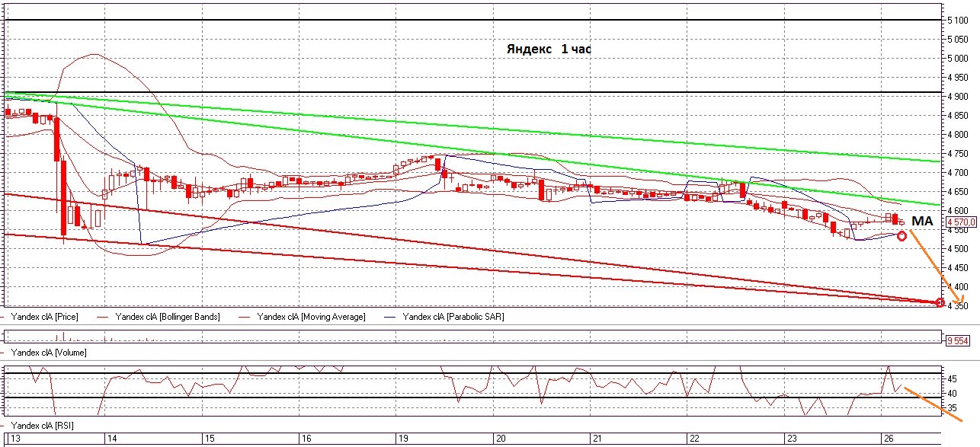Click the RSI axis value 45

[953, 378]
